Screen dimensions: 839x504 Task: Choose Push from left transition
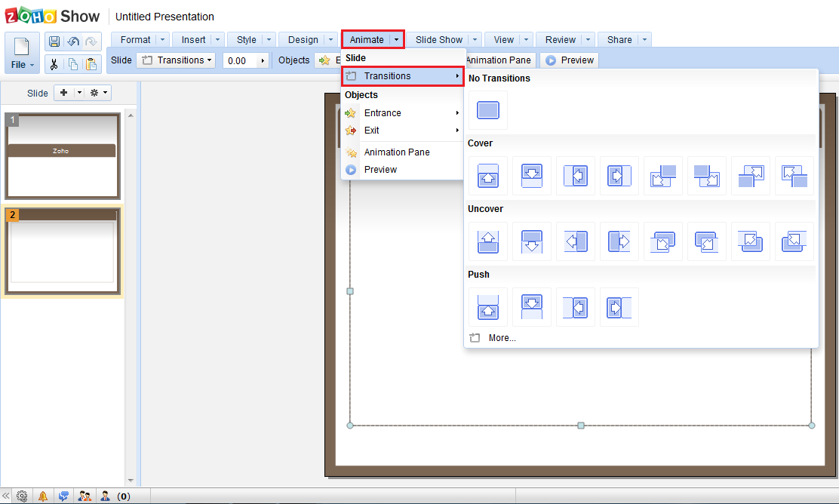(x=619, y=307)
